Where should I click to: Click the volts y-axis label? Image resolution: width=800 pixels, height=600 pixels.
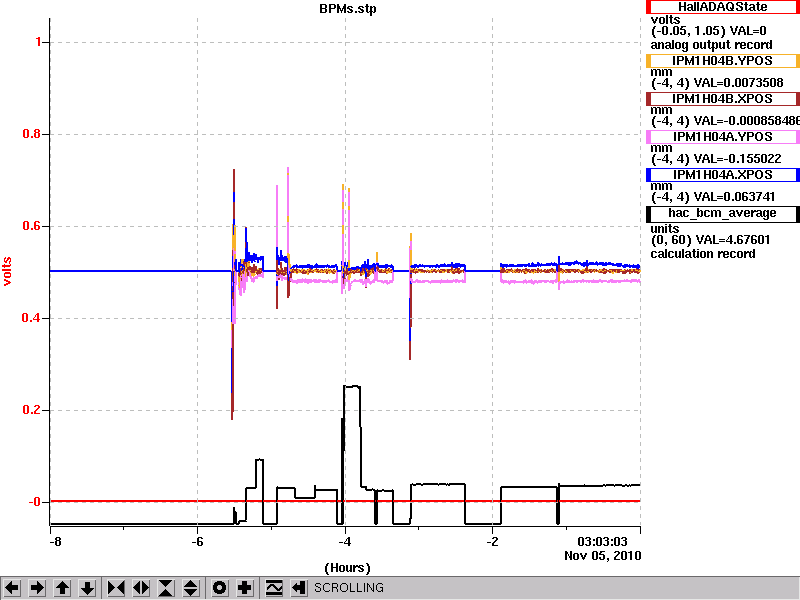point(7,271)
